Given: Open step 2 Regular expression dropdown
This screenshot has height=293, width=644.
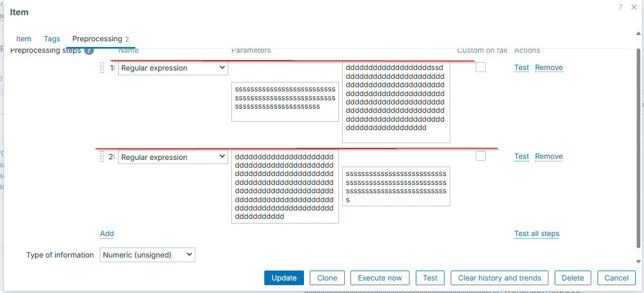Looking at the screenshot, I should click(173, 157).
